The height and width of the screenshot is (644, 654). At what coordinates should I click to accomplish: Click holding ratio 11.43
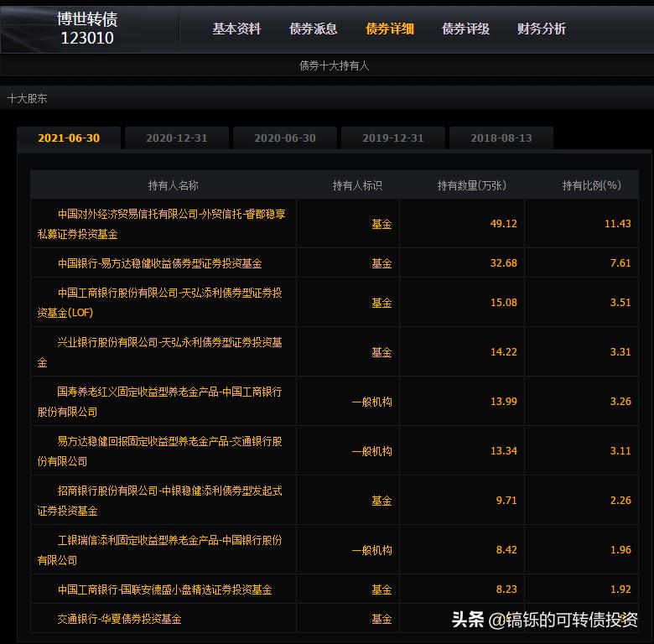click(618, 224)
